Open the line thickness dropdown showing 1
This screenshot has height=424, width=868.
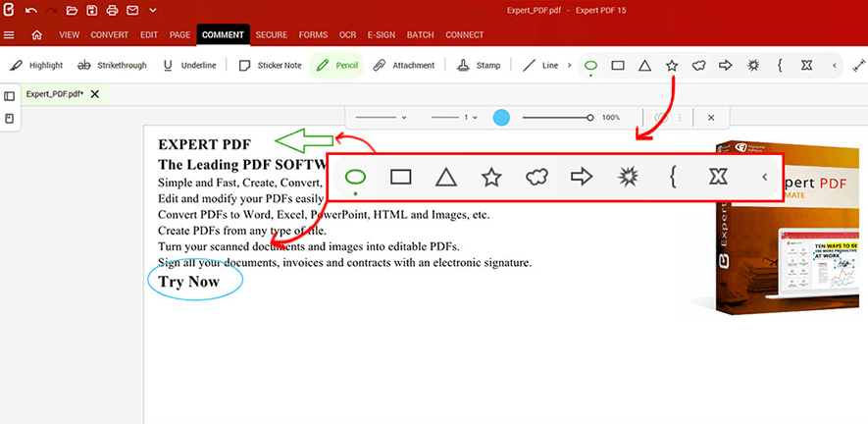click(454, 118)
